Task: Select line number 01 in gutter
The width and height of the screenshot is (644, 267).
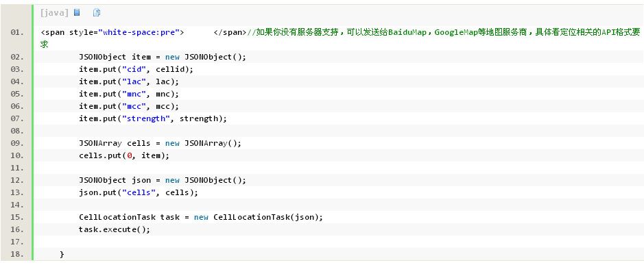Action: (x=17, y=32)
